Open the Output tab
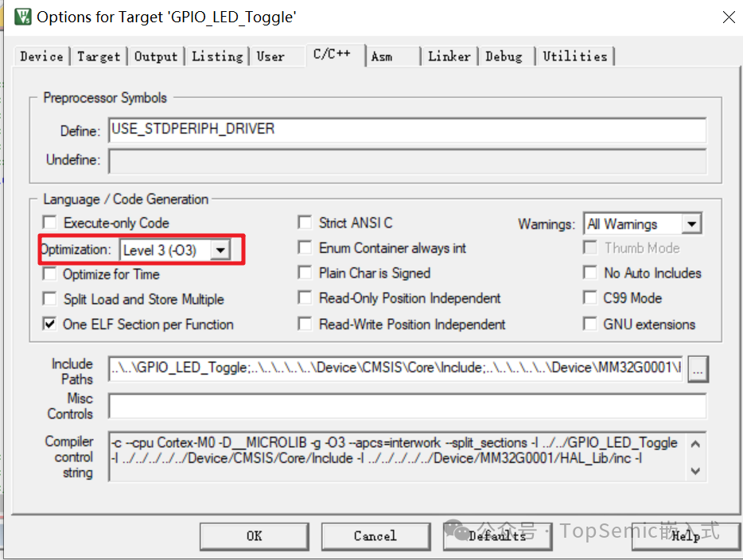The width and height of the screenshot is (743, 560). click(156, 56)
